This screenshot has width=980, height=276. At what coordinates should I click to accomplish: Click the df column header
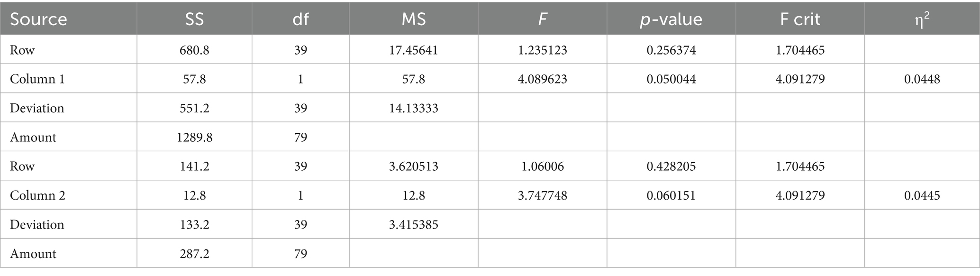pyautogui.click(x=300, y=19)
